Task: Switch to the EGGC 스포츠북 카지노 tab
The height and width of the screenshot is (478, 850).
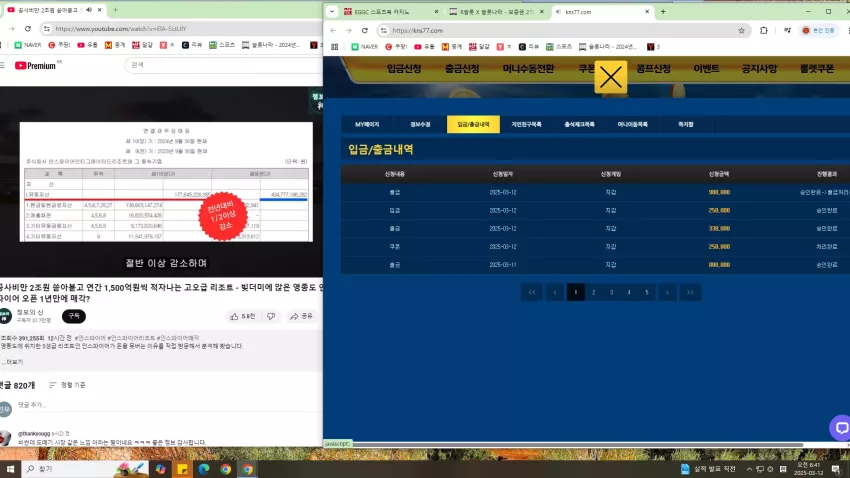Action: [x=391, y=11]
